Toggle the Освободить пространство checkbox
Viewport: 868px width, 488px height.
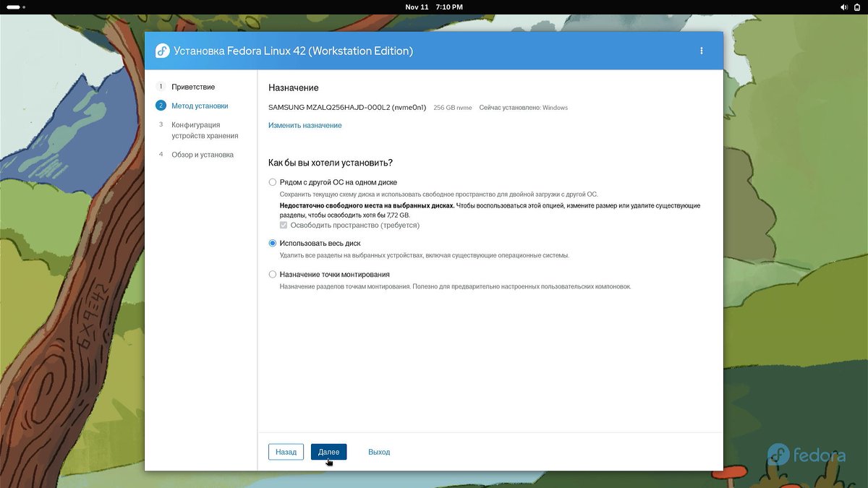point(284,226)
